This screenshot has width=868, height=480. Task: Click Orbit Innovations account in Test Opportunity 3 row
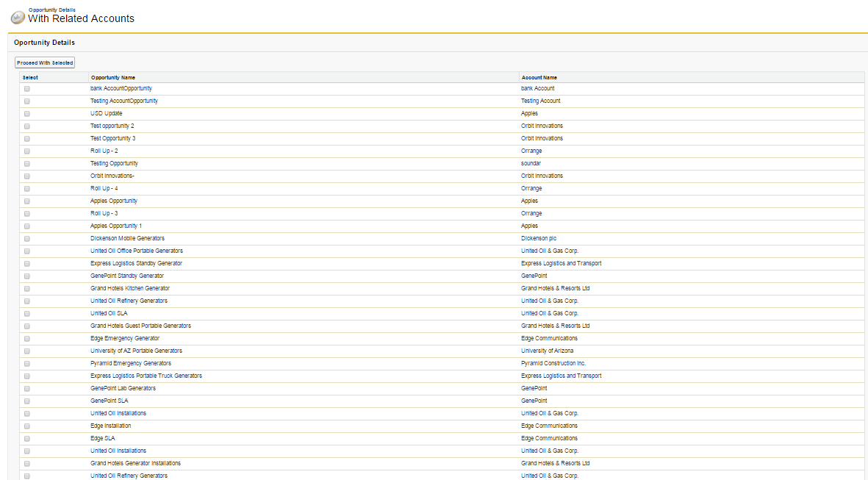pyautogui.click(x=542, y=138)
